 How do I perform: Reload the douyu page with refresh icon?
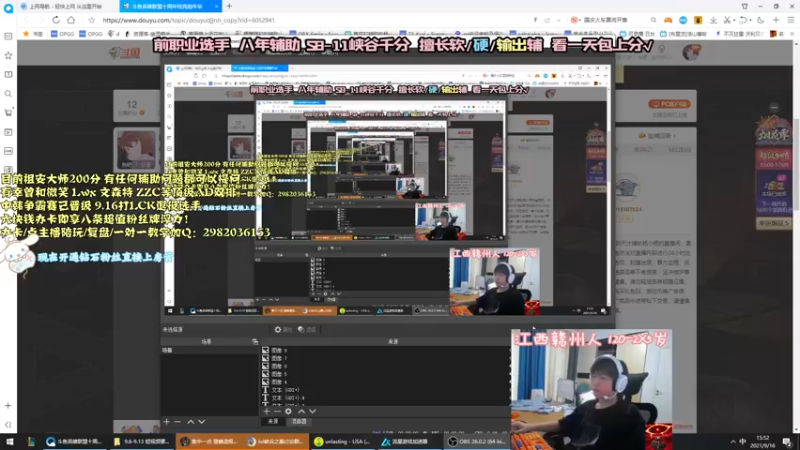[56, 20]
